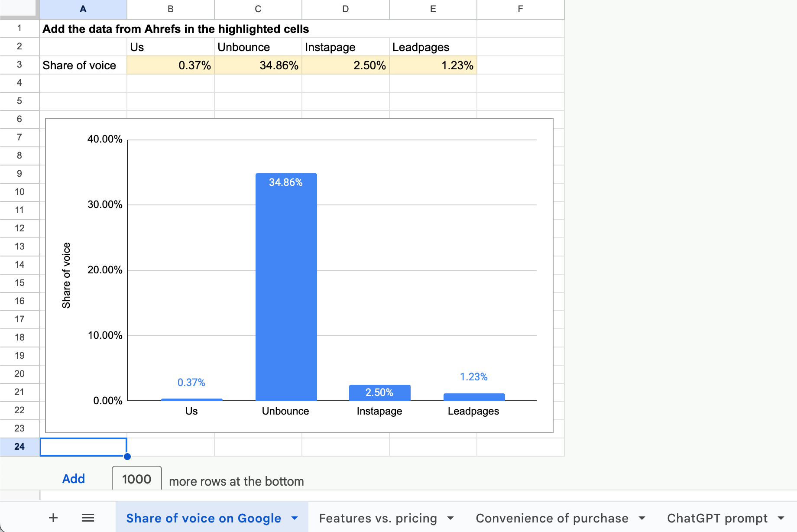Select the Leadpages 1.23% highlighted cell

click(433, 65)
